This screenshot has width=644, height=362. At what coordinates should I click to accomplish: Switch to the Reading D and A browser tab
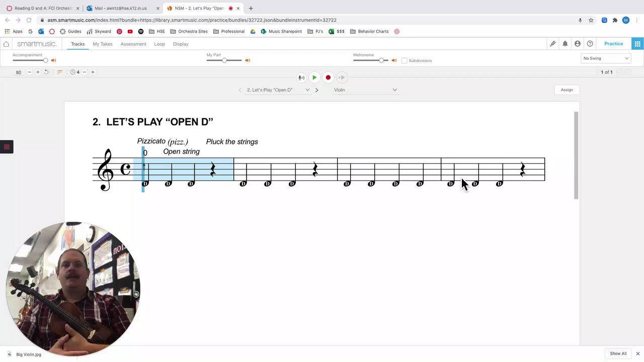[43, 8]
